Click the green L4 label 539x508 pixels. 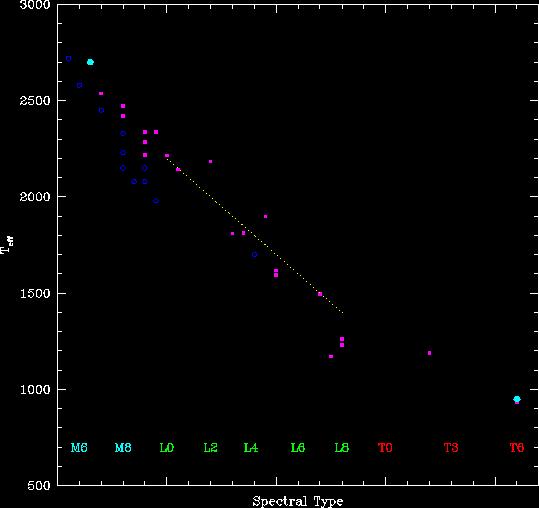(251, 448)
